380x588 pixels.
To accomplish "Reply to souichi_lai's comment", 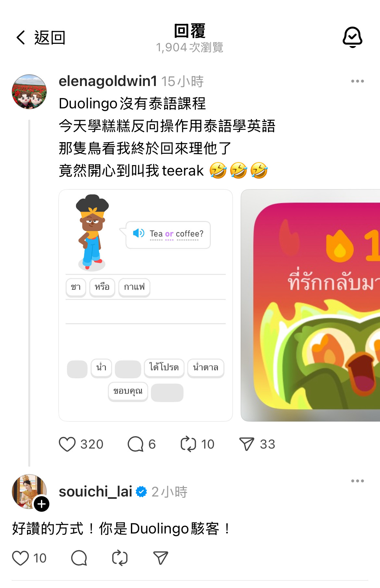I will 79,558.
